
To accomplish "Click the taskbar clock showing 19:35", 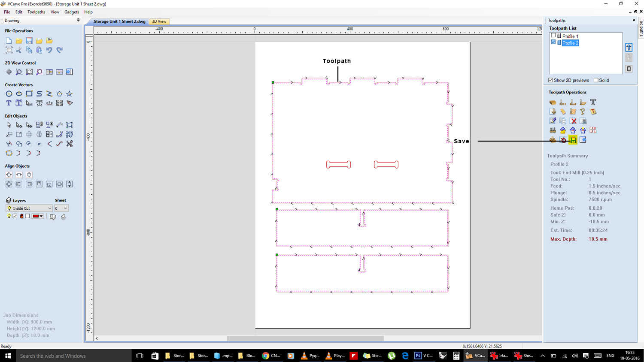I will [630, 356].
